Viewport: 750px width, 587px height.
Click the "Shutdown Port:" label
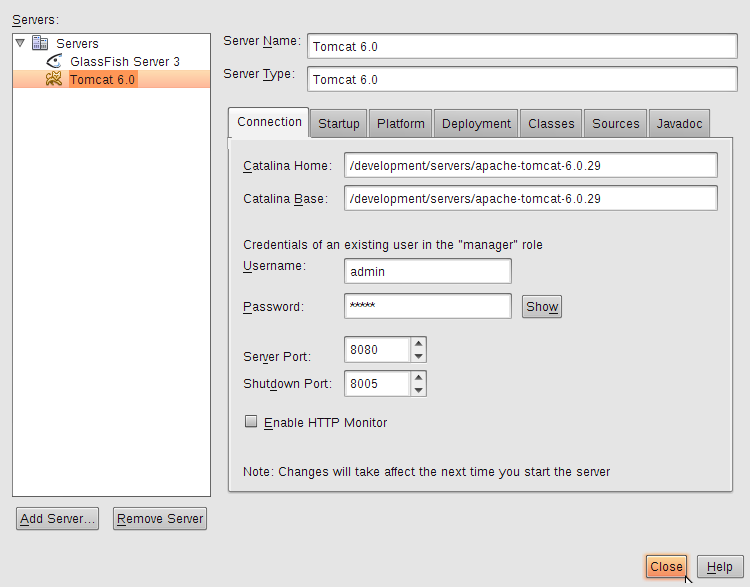pos(287,384)
